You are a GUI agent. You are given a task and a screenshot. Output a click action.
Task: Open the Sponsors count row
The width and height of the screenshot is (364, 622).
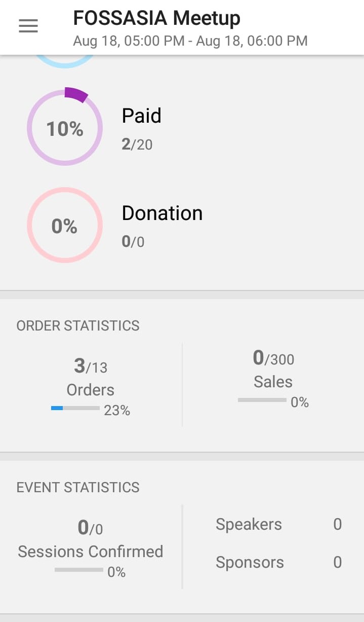click(x=278, y=562)
